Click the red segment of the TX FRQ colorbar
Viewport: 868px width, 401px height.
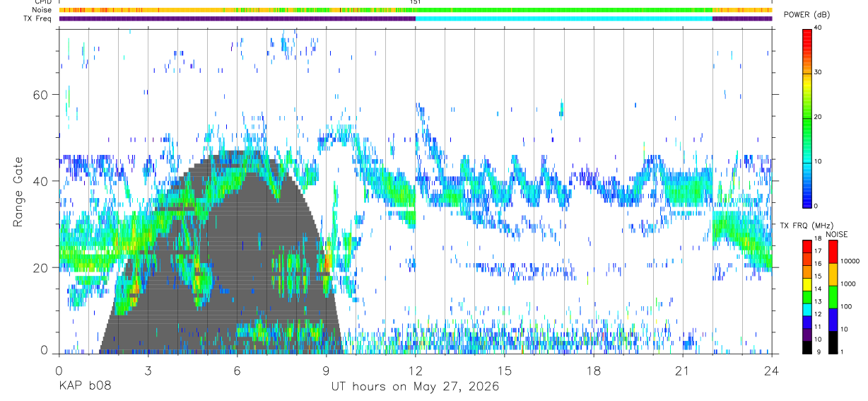coord(807,246)
